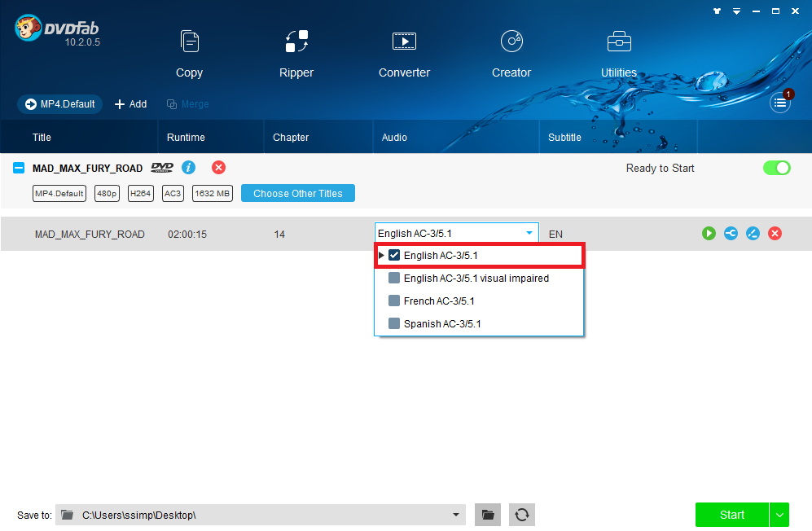The image size is (812, 531).
Task: Remove the title row with its red X
Action: click(x=775, y=234)
